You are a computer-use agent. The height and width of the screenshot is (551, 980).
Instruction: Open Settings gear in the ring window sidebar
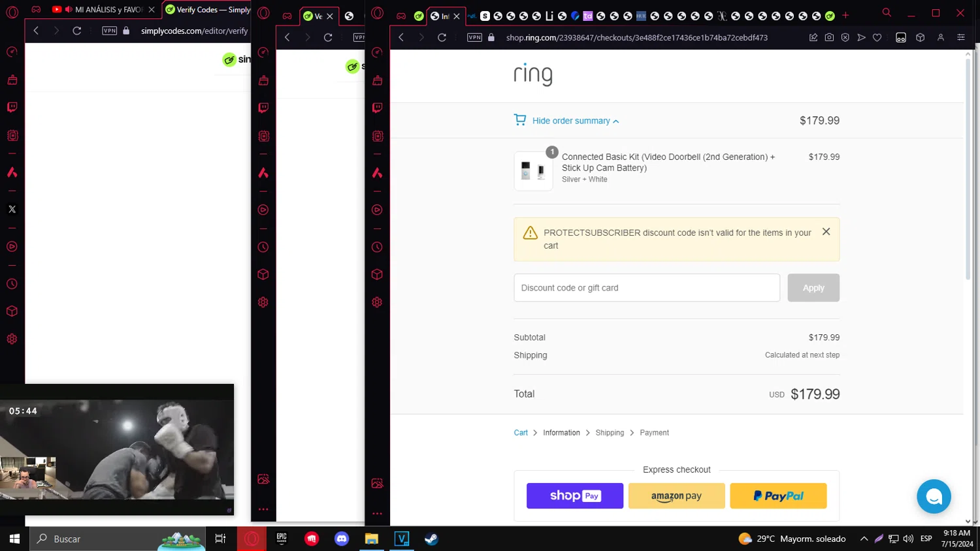pyautogui.click(x=377, y=302)
